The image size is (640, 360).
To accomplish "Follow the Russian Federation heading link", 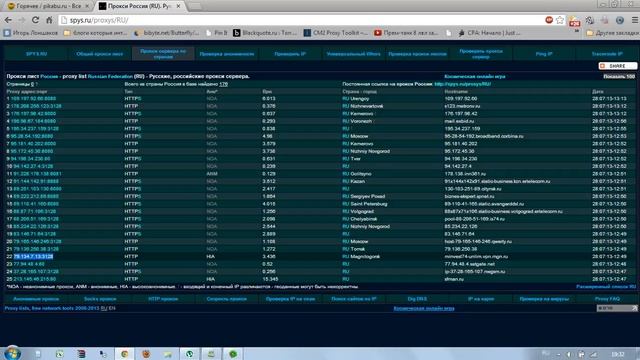I will pos(110,76).
